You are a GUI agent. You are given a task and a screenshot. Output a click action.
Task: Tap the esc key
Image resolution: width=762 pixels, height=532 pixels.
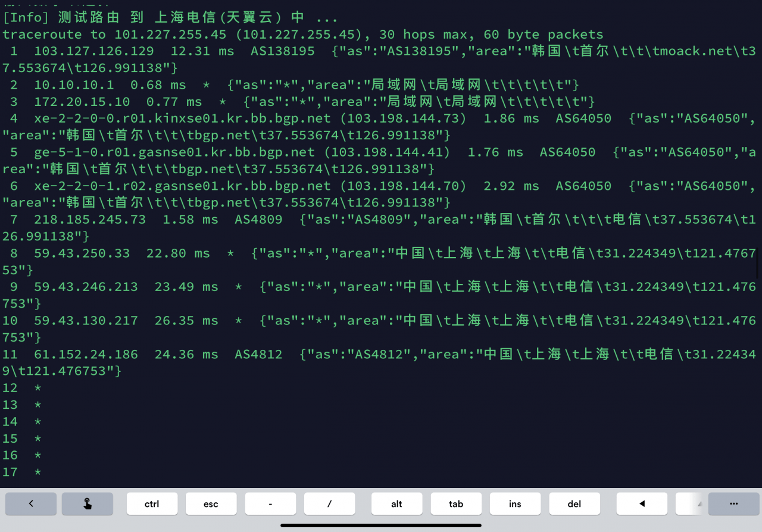point(211,503)
